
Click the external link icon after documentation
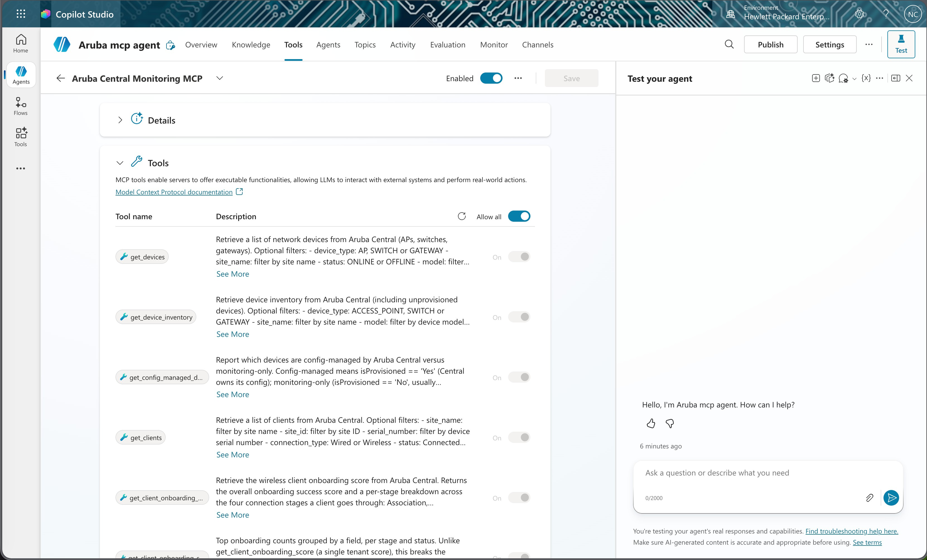(x=239, y=192)
